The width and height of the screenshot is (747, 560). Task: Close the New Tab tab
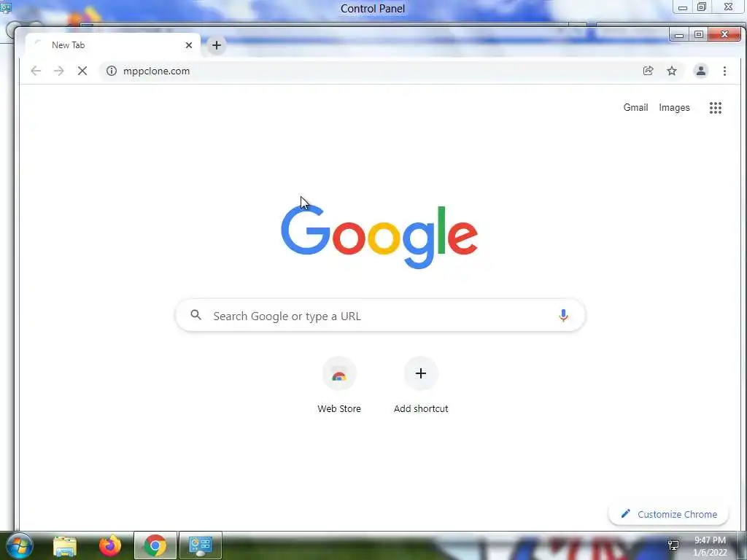pos(189,45)
